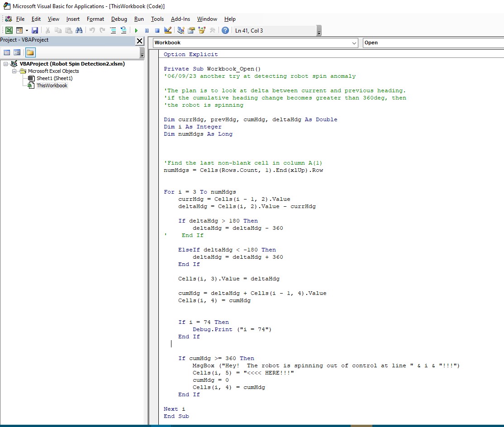Open the Tools menu
The width and height of the screenshot is (504, 427).
pyautogui.click(x=157, y=19)
